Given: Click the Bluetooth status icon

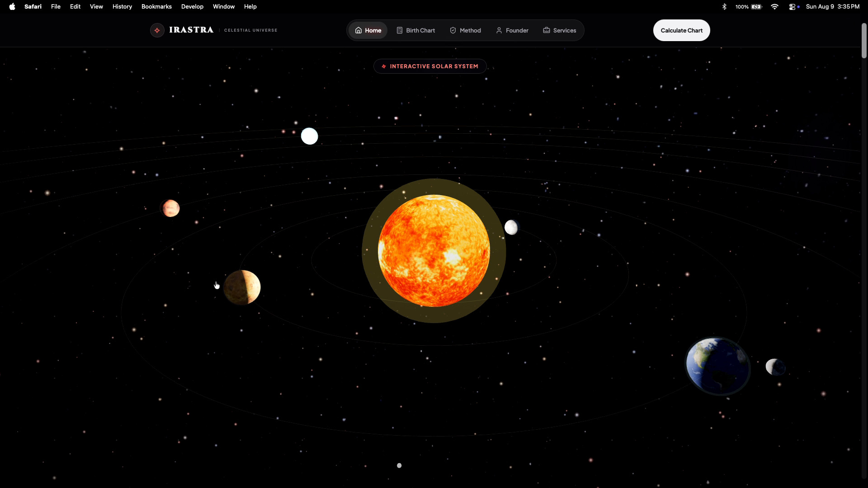Looking at the screenshot, I should [724, 6].
